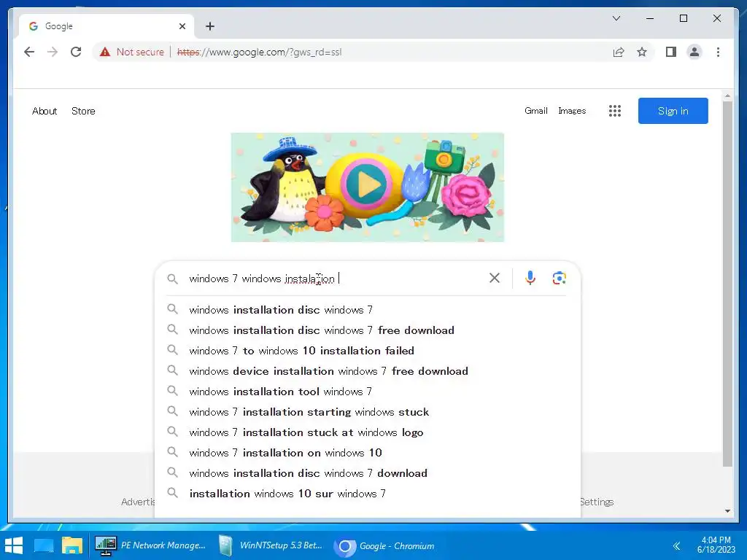Select suggestion 'windows 7 to windows 10 installation failed'
Viewport: 747px width, 560px height.
coord(368,351)
